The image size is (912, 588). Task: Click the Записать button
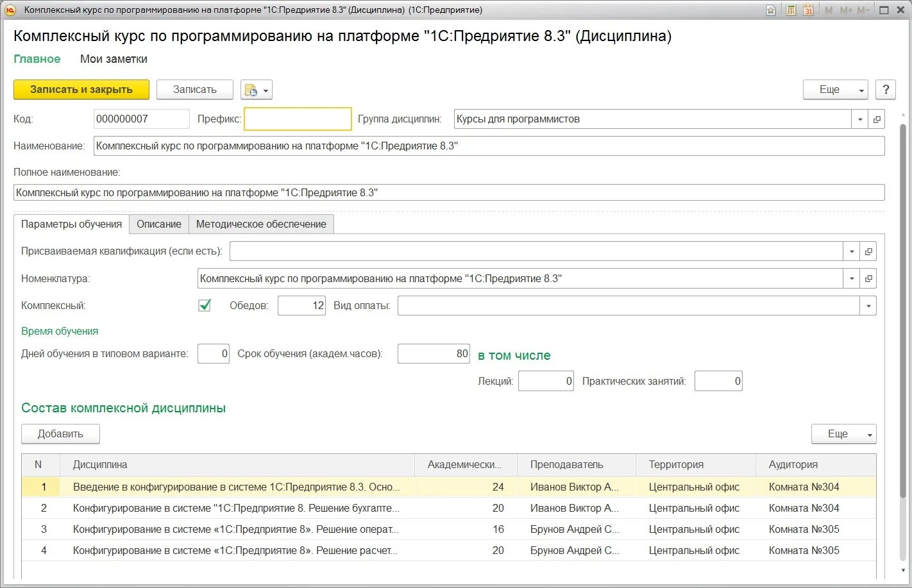(195, 90)
